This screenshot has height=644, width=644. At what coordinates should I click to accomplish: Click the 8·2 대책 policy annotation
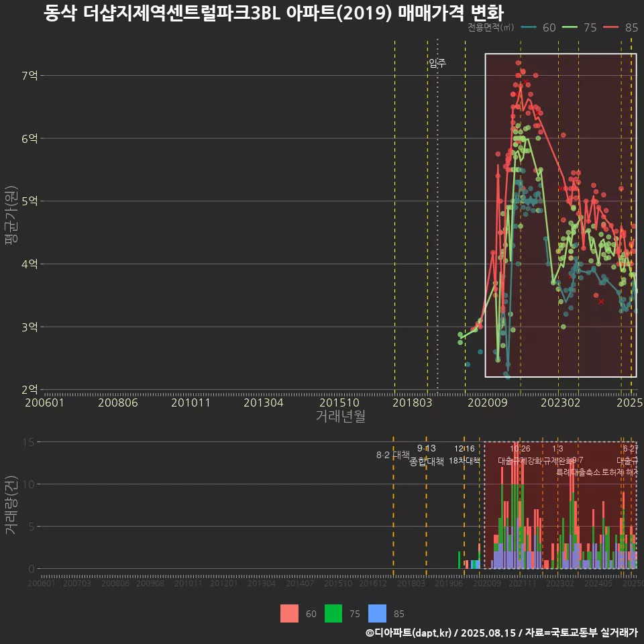[x=393, y=455]
